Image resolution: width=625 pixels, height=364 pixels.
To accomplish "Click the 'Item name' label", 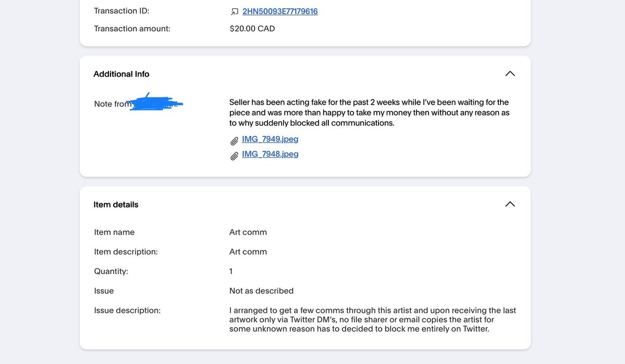I will pyautogui.click(x=114, y=232).
